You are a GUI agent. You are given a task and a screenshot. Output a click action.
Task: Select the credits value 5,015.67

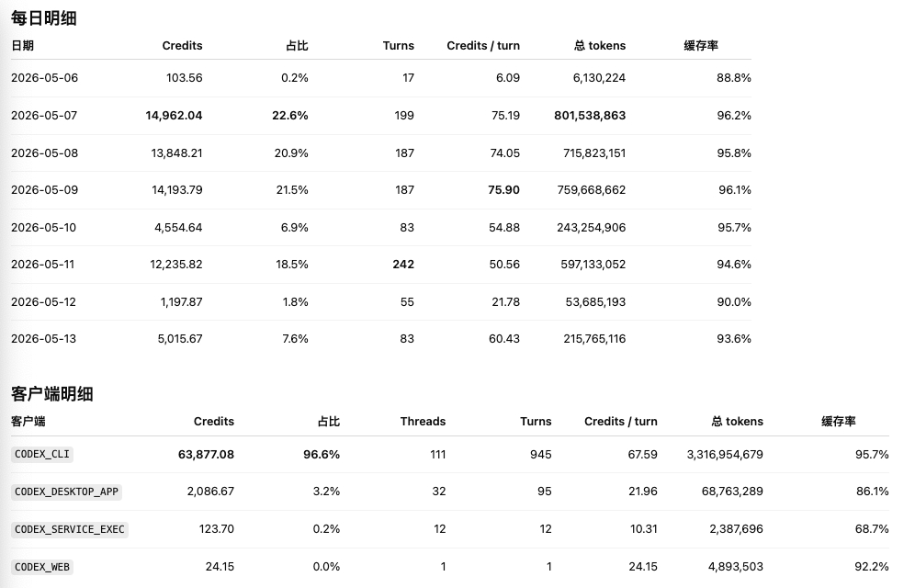pyautogui.click(x=180, y=338)
